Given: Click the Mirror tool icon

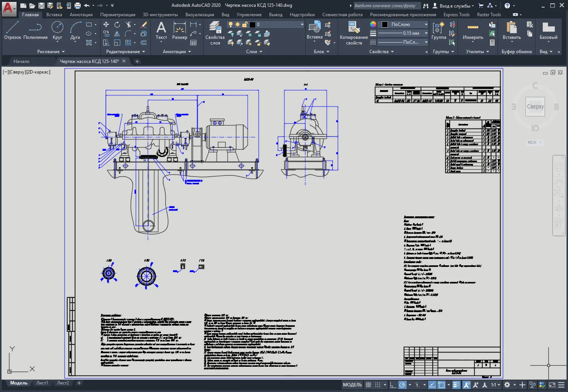Looking at the screenshot, I should (117, 34).
